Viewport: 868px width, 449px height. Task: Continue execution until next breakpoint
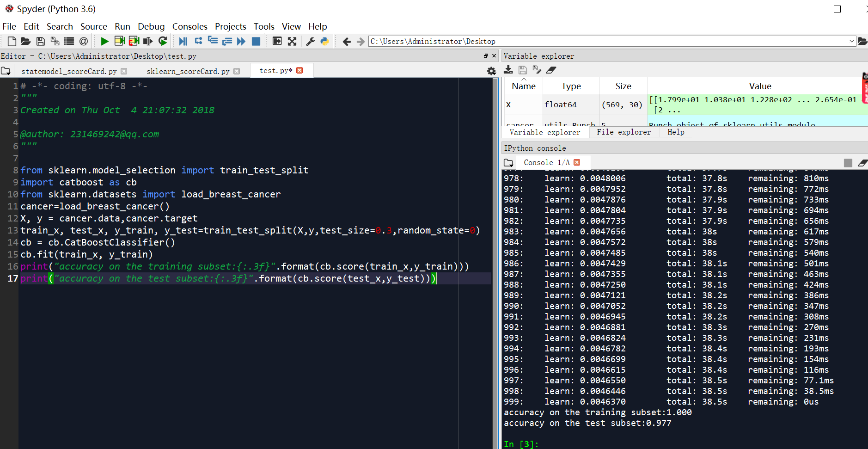[241, 42]
